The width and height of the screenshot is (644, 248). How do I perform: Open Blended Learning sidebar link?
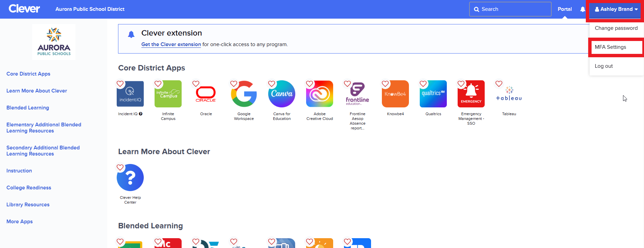tap(28, 108)
